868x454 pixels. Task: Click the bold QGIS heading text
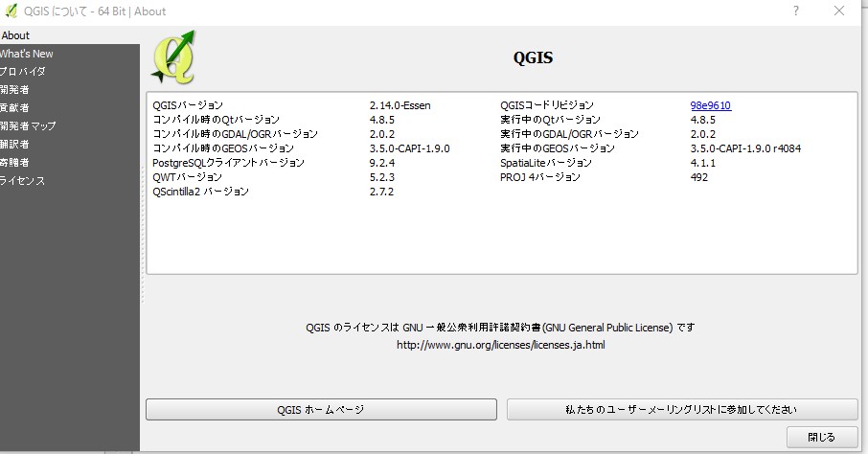point(533,57)
